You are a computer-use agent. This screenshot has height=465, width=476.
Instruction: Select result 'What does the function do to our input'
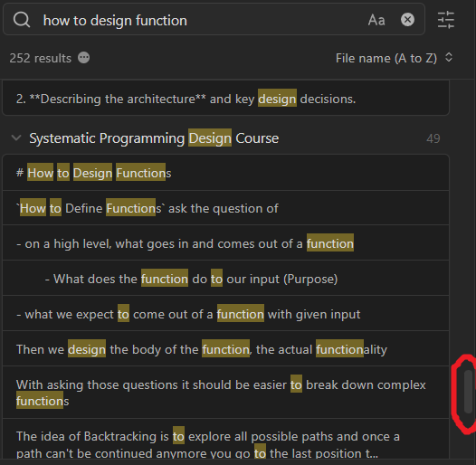pyautogui.click(x=225, y=278)
